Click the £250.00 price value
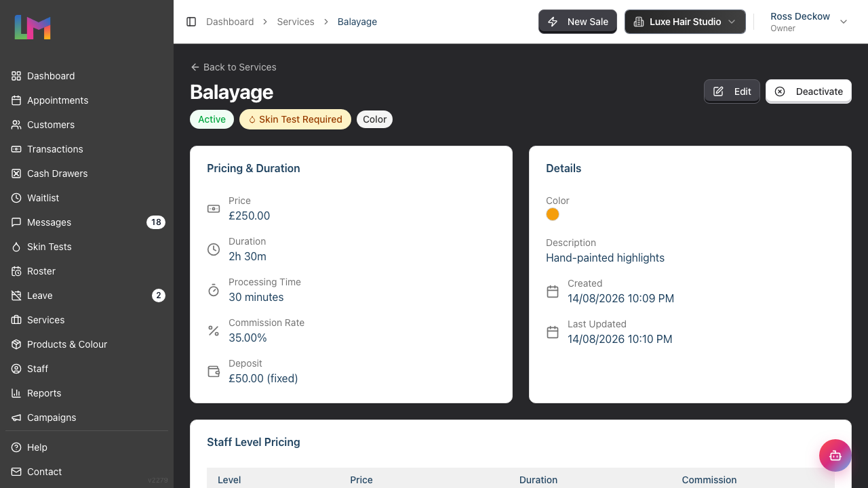This screenshot has width=868, height=488. coord(249,216)
